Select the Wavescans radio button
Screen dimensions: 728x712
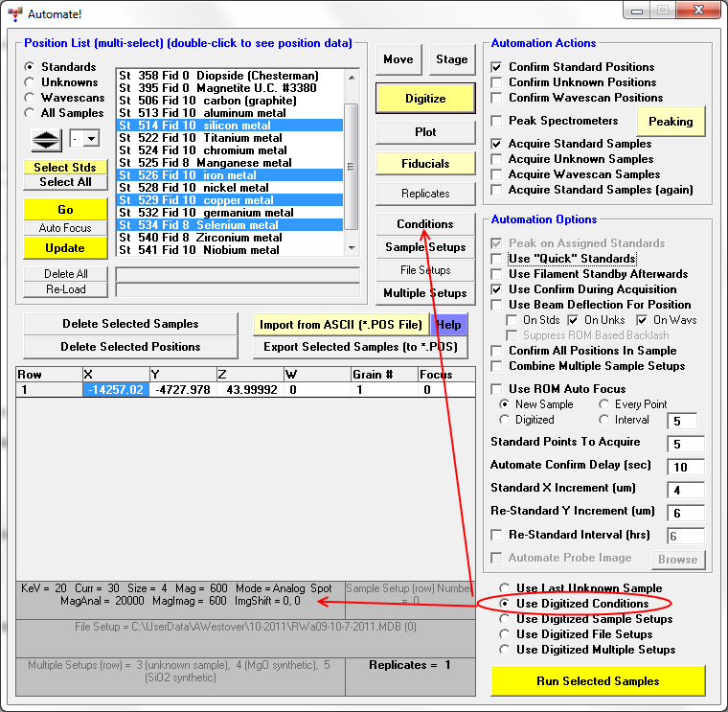point(31,98)
